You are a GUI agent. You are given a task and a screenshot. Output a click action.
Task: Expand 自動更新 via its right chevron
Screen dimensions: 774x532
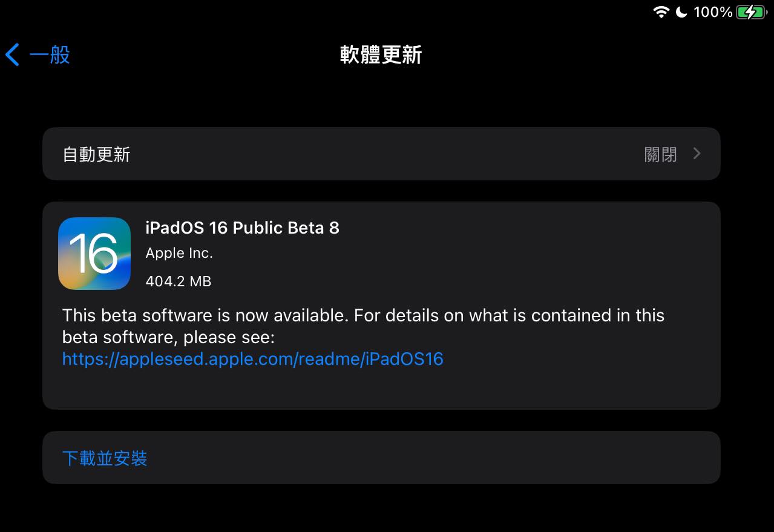tap(697, 154)
